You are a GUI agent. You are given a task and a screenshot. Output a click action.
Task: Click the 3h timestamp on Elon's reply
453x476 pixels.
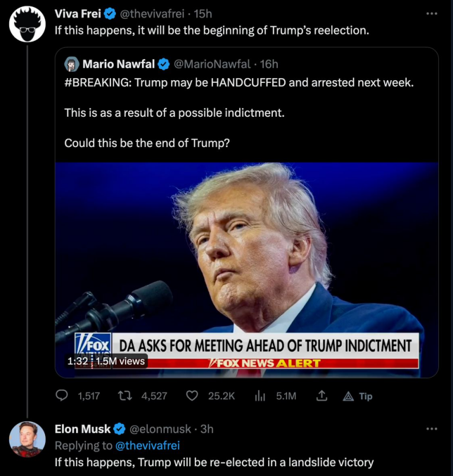pos(207,428)
